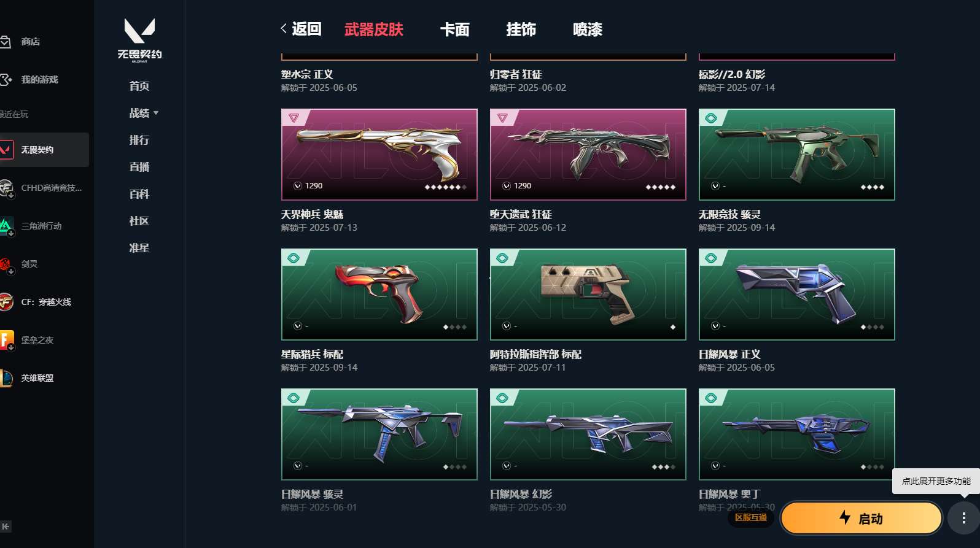Viewport: 980px width, 548px height.
Task: Launch game with the 启动 button
Action: point(861,519)
